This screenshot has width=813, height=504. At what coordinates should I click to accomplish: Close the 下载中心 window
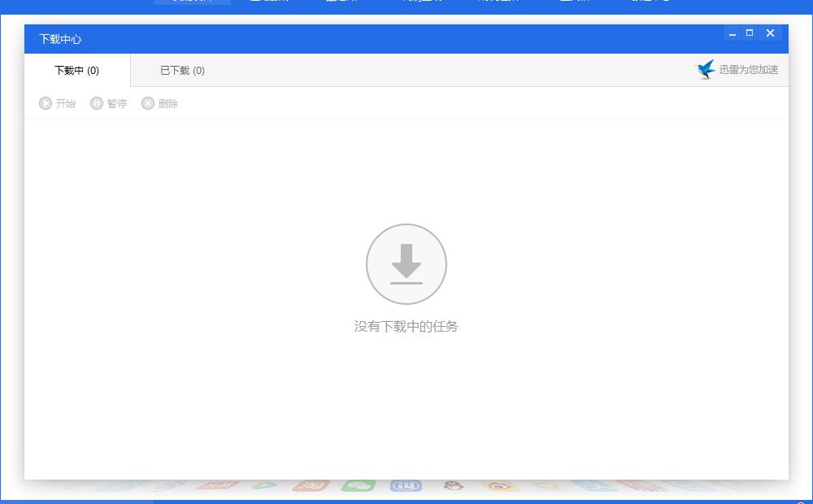pyautogui.click(x=770, y=33)
